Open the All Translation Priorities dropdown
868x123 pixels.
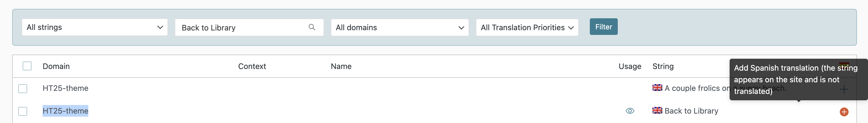point(527,27)
